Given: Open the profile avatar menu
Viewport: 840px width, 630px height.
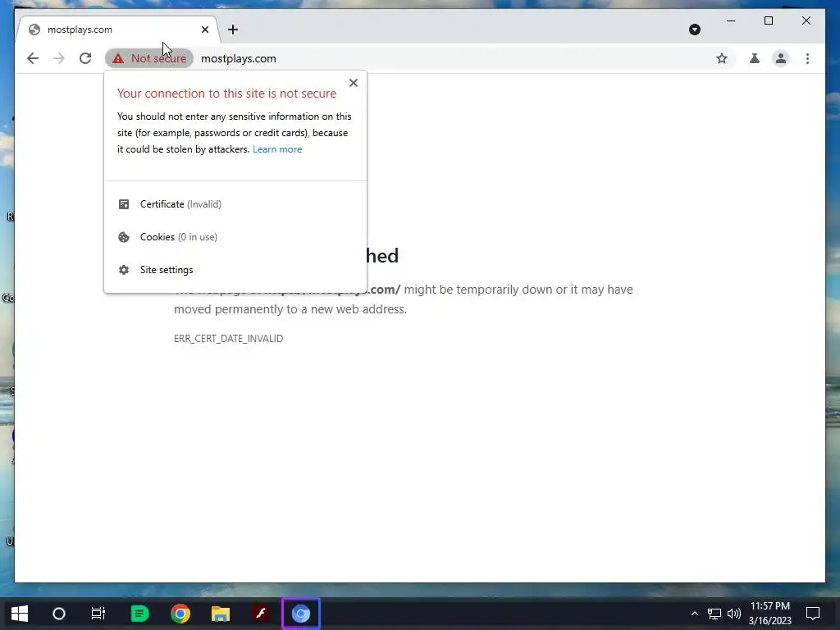Looking at the screenshot, I should (x=781, y=58).
